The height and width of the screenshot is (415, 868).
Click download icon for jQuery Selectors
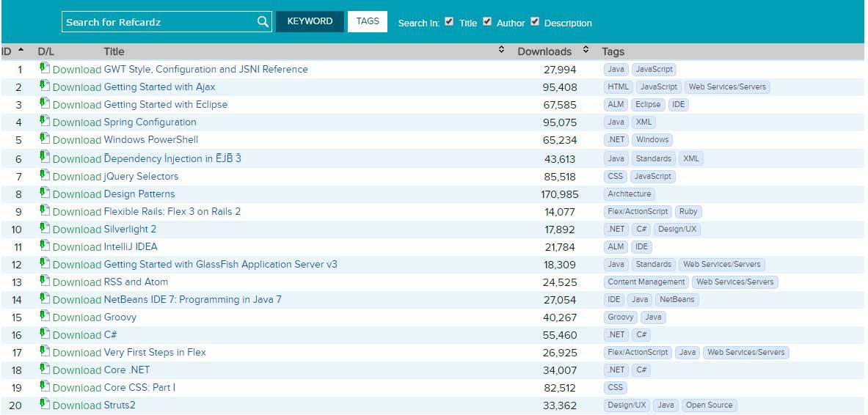pyautogui.click(x=45, y=175)
